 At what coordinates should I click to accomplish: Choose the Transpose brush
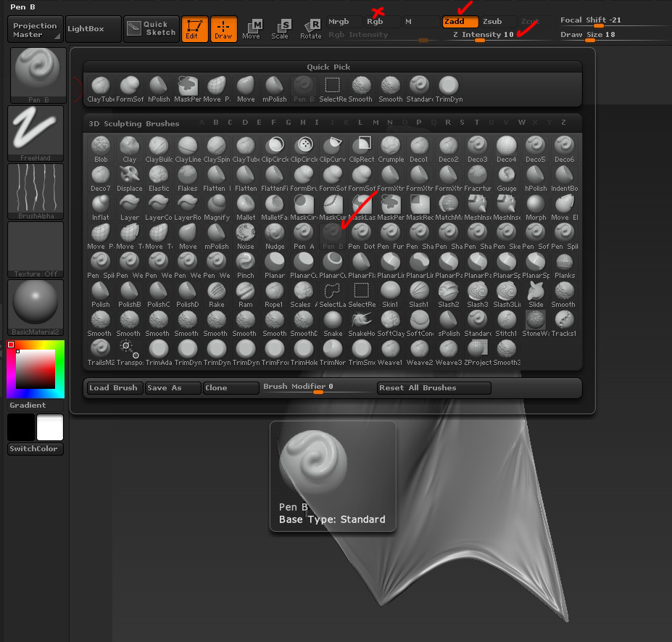pos(130,353)
